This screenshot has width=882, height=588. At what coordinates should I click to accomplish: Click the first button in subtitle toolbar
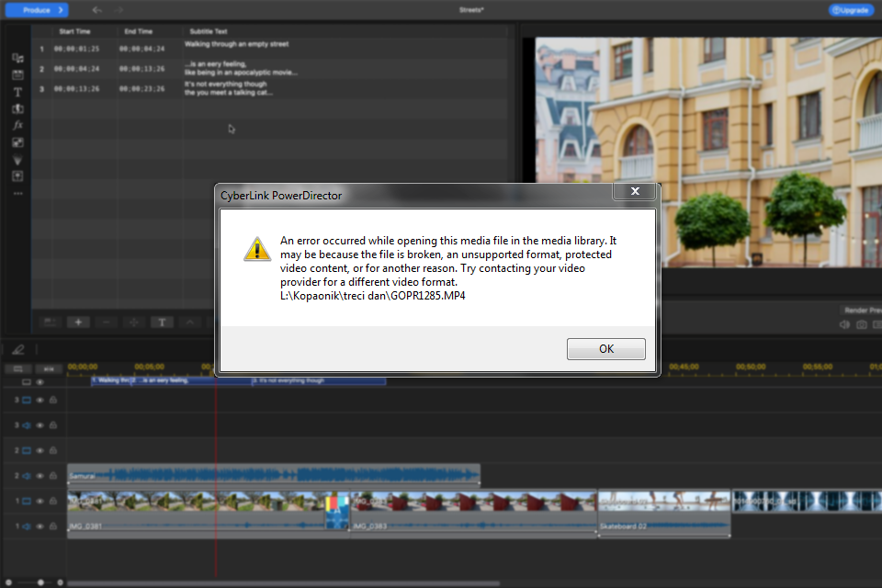[x=50, y=322]
